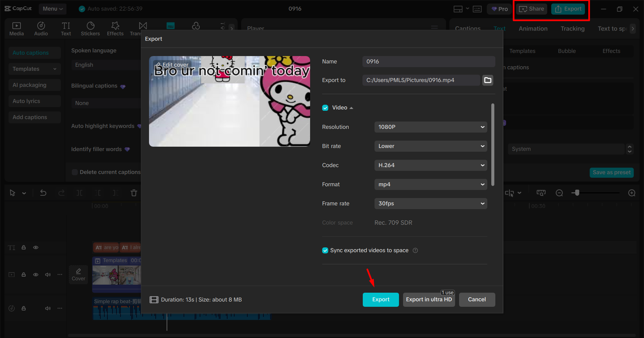Open the Stickers panel

(x=90, y=29)
